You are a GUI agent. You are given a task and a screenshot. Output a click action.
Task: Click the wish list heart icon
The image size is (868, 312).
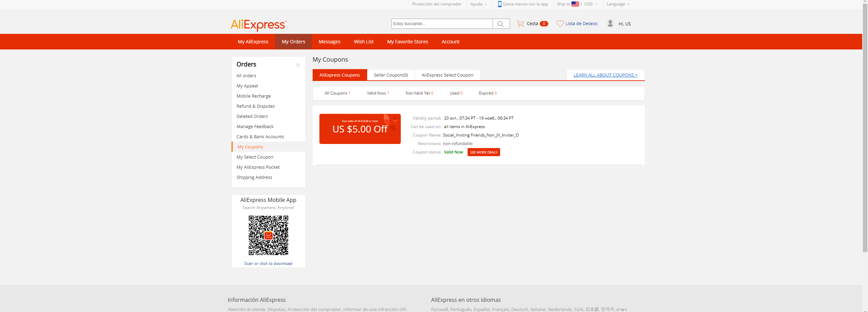click(x=560, y=23)
